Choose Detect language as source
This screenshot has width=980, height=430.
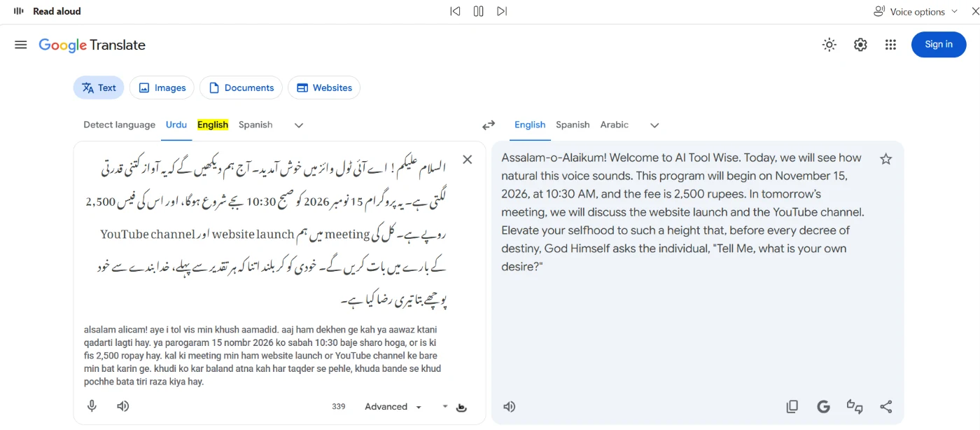pyautogui.click(x=119, y=125)
